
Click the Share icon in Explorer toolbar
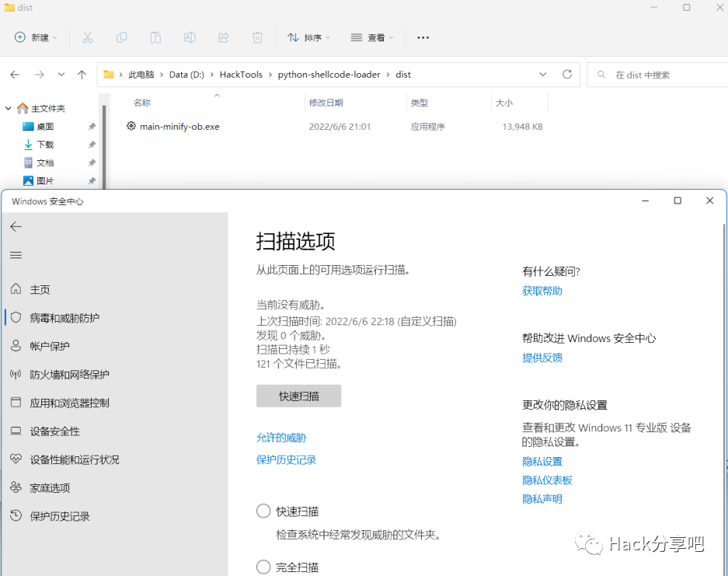tap(224, 37)
